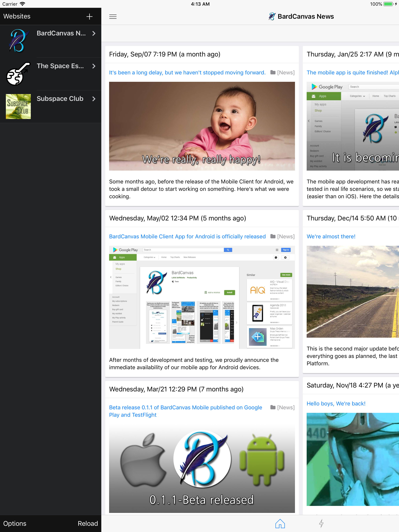The image size is (399, 532).
Task: Tap the plus icon to add website
Action: tap(89, 17)
